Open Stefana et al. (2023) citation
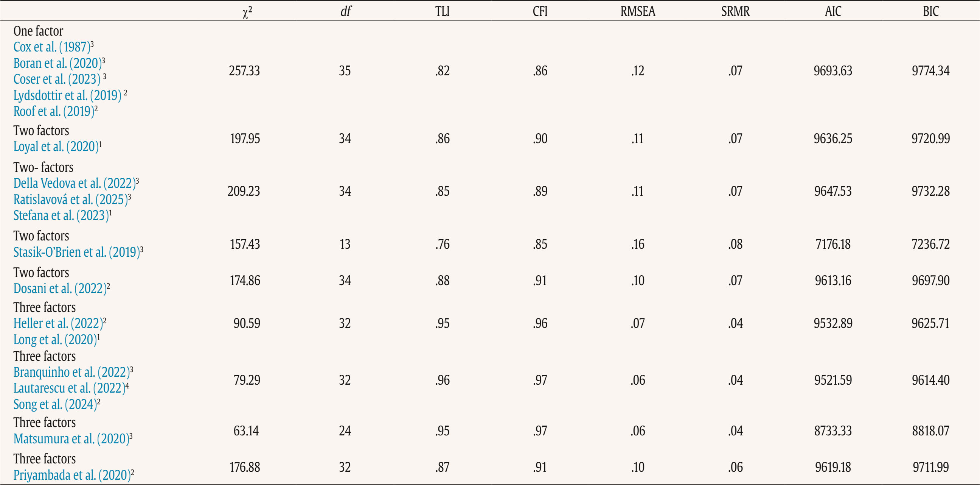 (61, 215)
